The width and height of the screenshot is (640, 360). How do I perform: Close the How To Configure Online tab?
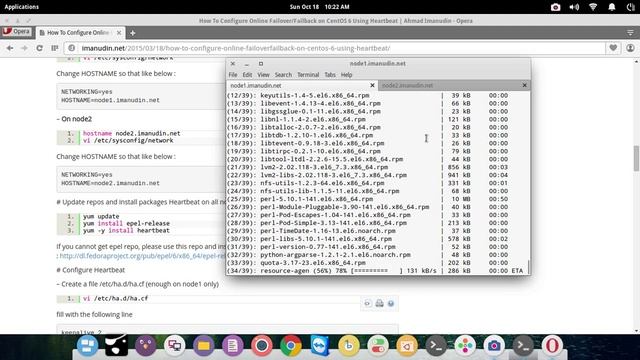(119, 33)
